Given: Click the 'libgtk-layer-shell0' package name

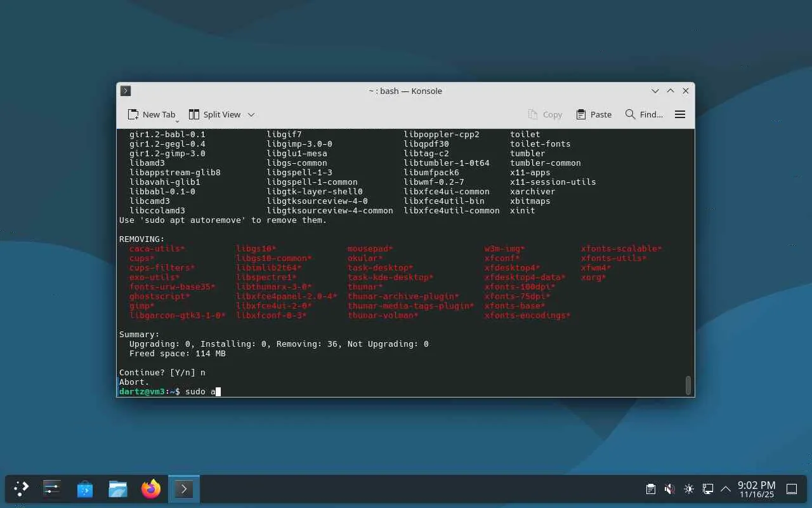Looking at the screenshot, I should [315, 192].
